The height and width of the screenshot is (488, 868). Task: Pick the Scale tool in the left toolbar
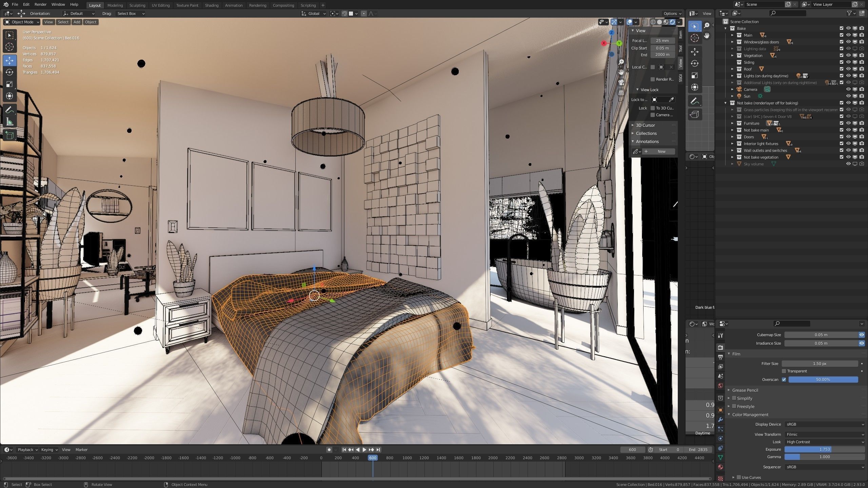pyautogui.click(x=9, y=84)
